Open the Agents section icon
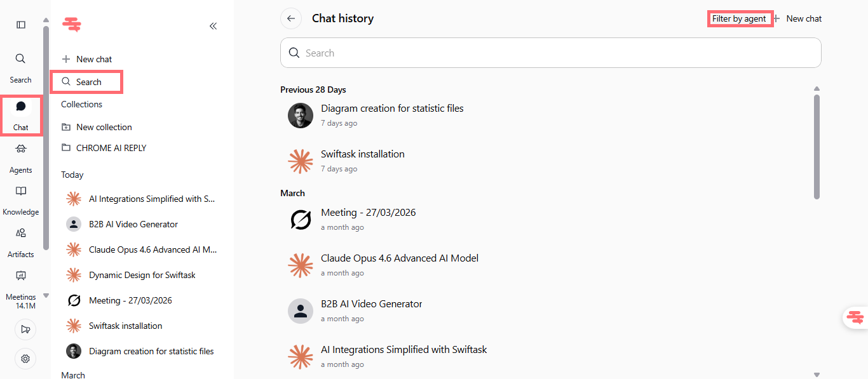The height and width of the screenshot is (379, 868). click(x=21, y=149)
